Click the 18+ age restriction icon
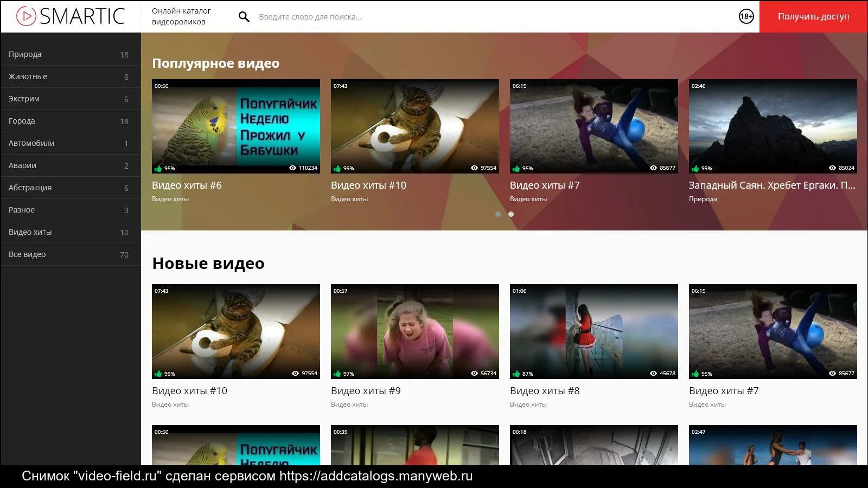The height and width of the screenshot is (488, 868). coord(746,16)
